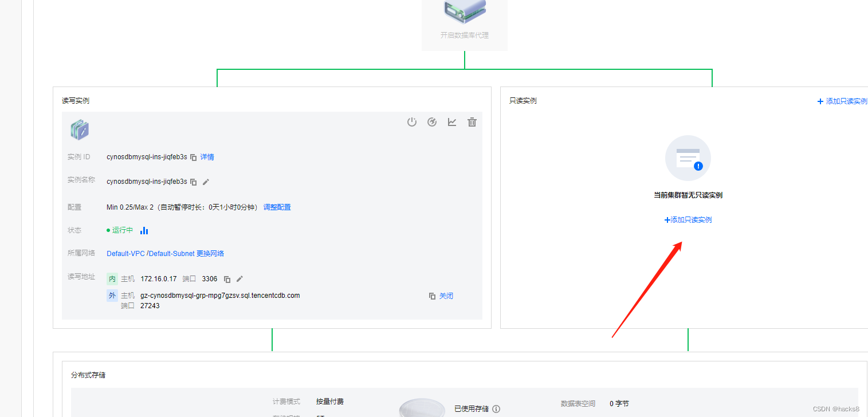
Task: Click the 开启数据库代理 label
Action: coord(465,36)
